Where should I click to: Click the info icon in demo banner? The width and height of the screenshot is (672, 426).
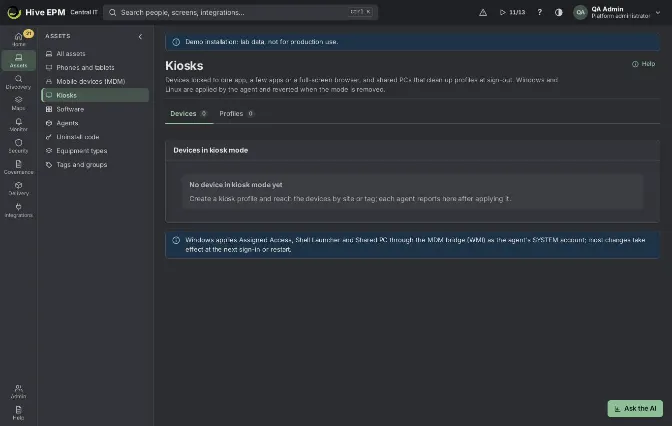tap(176, 42)
